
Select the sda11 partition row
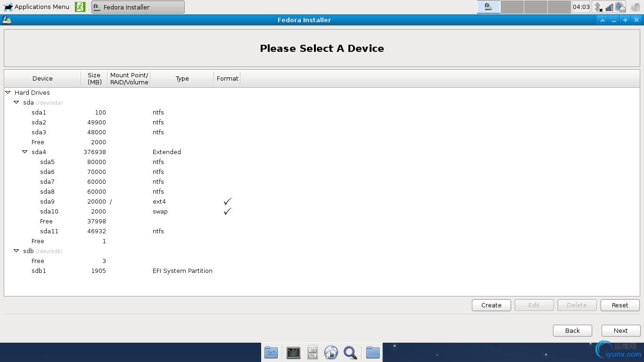point(322,231)
